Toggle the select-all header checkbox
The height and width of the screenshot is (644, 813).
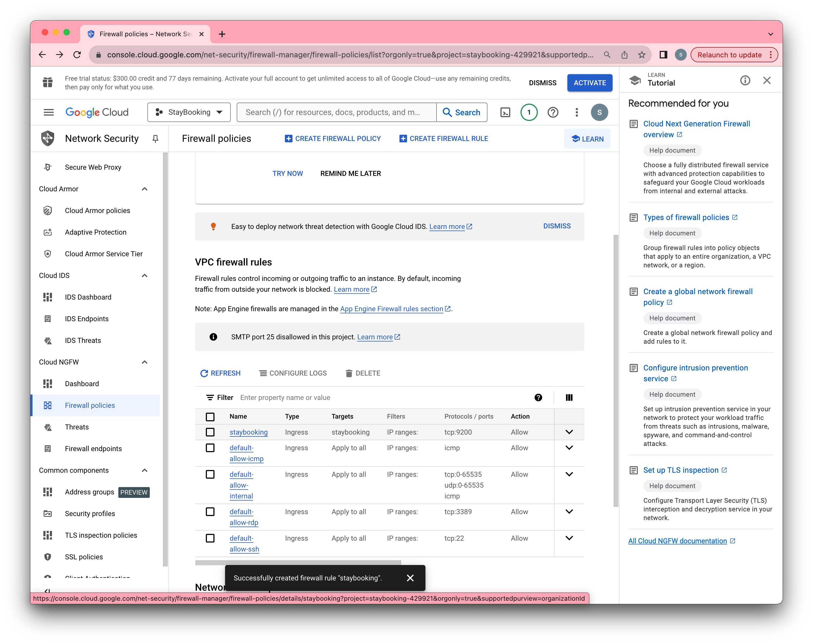pyautogui.click(x=210, y=416)
